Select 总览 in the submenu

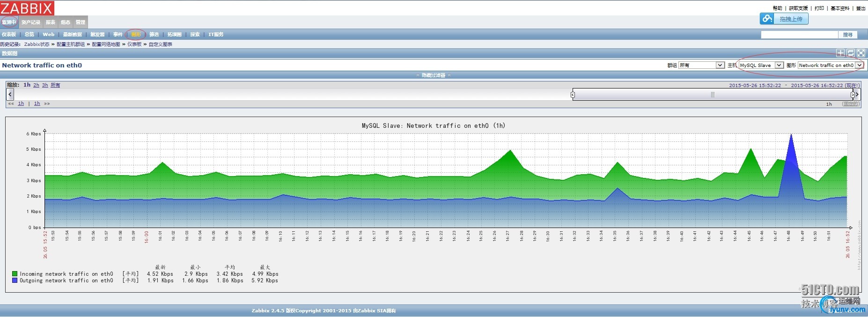click(29, 34)
